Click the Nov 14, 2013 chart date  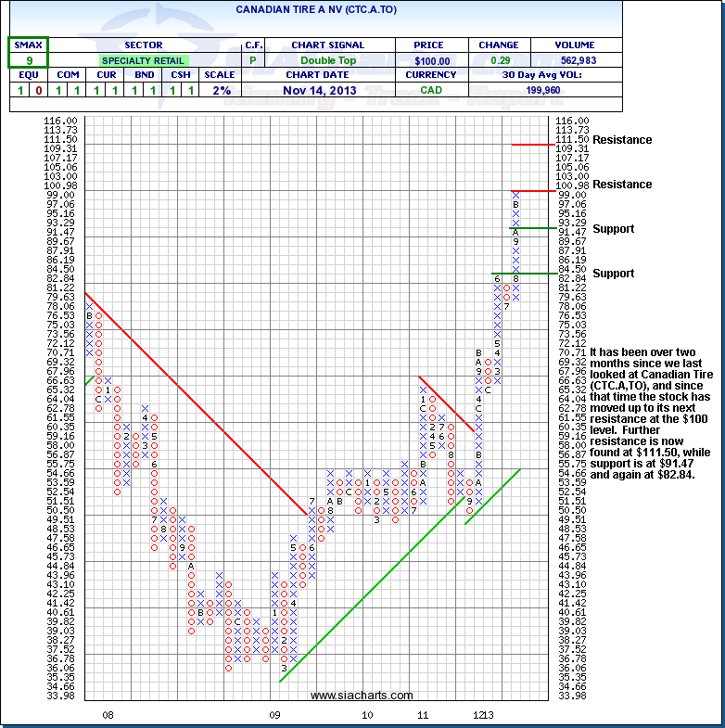(327, 90)
